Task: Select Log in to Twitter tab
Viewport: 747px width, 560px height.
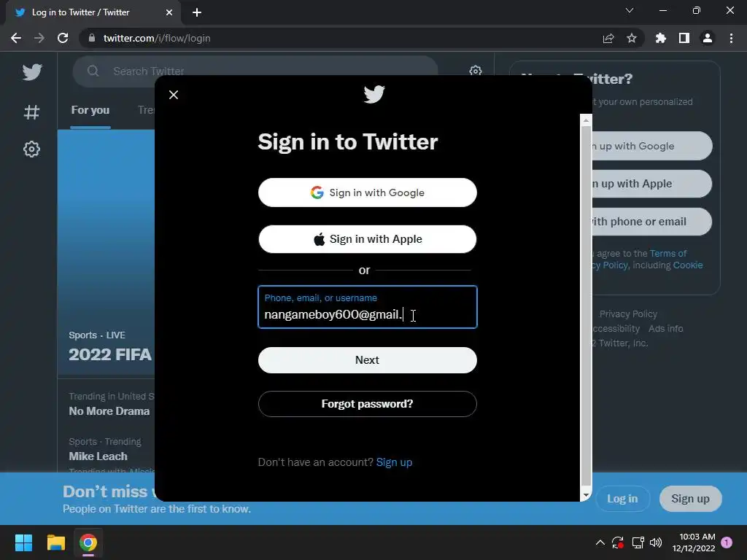Action: (93, 12)
